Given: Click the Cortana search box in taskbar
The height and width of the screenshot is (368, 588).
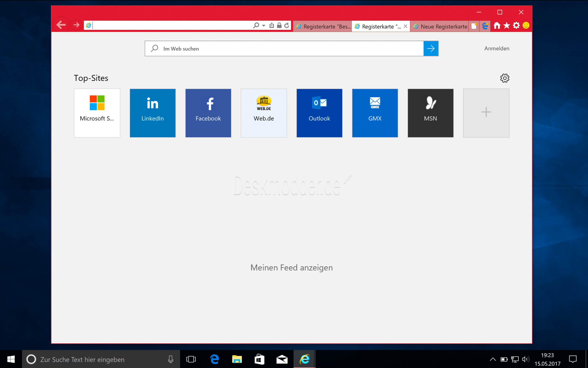Looking at the screenshot, I should pos(101,359).
